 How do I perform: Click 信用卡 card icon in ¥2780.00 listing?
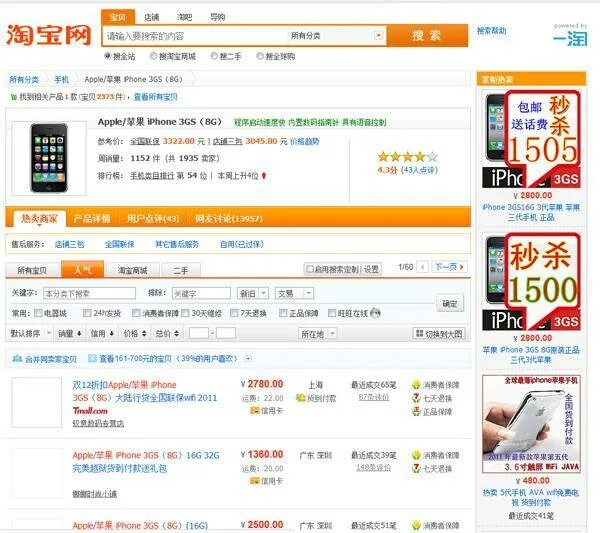[254, 411]
